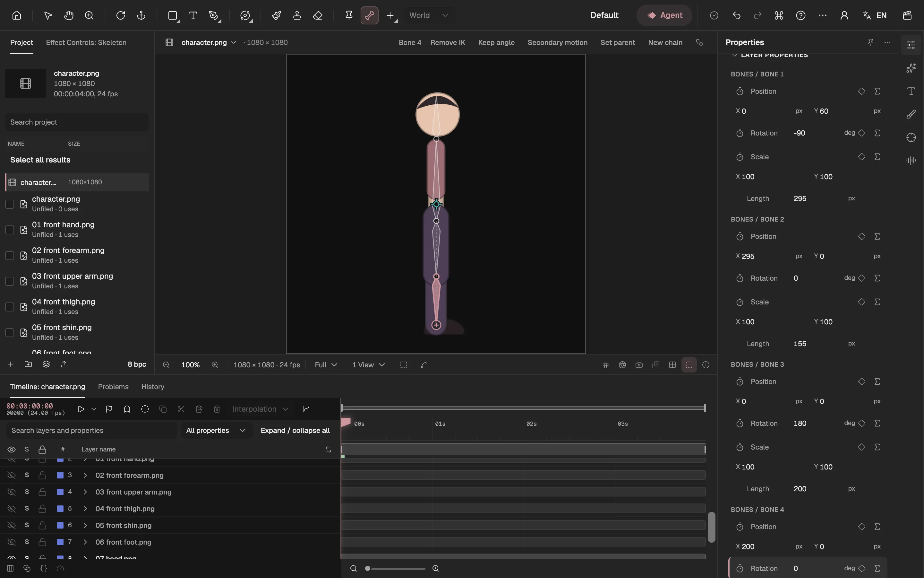Image resolution: width=924 pixels, height=578 pixels.
Task: Select the Paint brush tool
Action: pyautogui.click(x=276, y=15)
